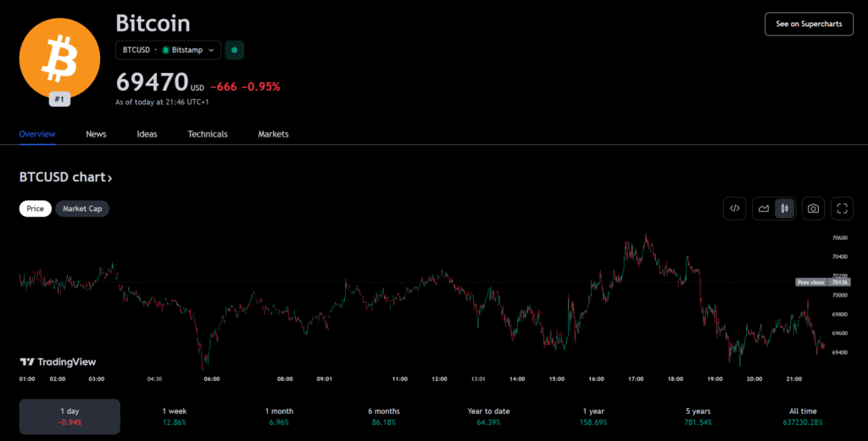The width and height of the screenshot is (868, 441).
Task: Switch to the News tab
Action: click(x=96, y=134)
